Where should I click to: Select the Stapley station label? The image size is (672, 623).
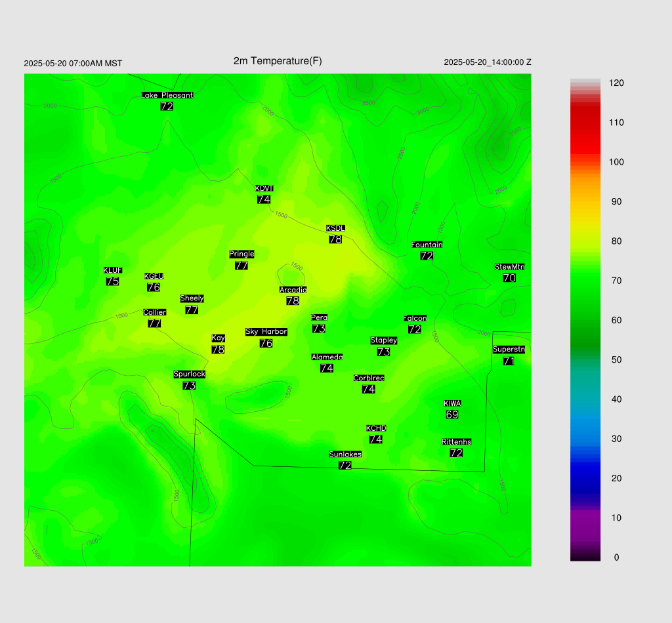(x=384, y=340)
